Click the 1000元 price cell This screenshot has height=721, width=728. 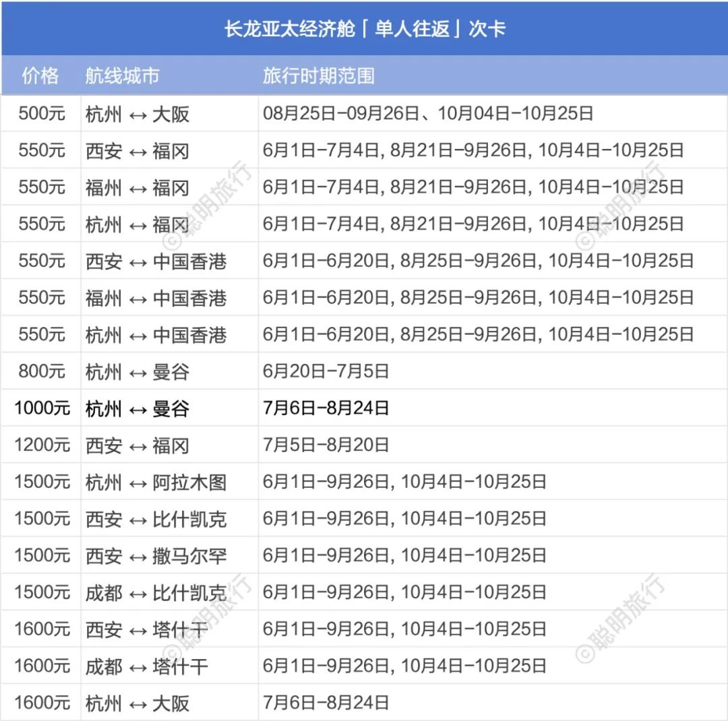(42, 408)
